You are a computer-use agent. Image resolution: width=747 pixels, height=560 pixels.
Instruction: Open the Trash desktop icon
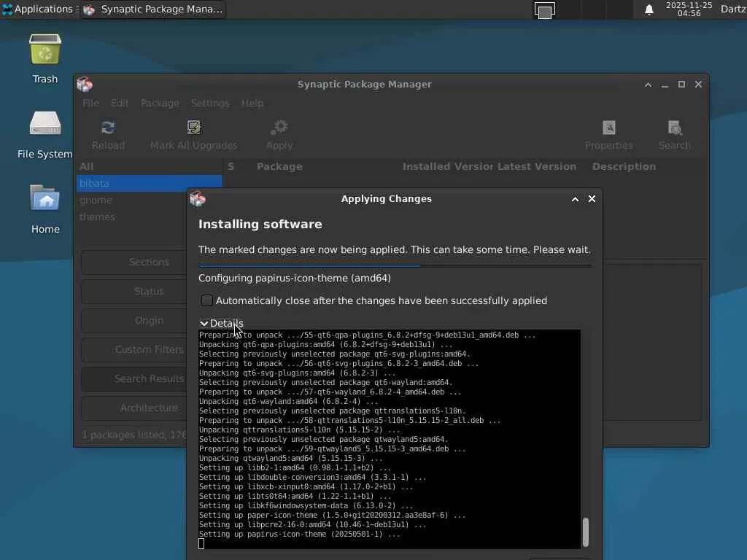coord(45,49)
